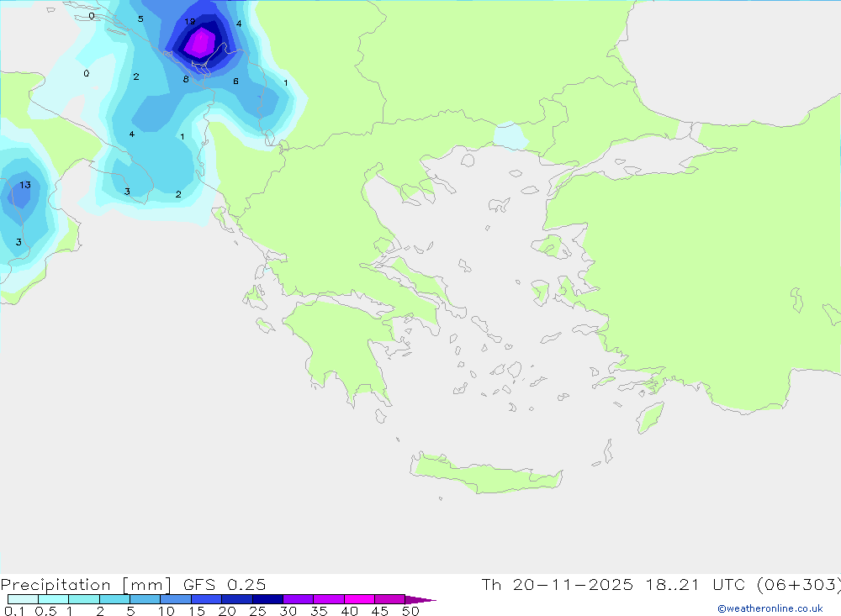
Task: Click the 'Precipitation [mm]' title text
Action: [86, 585]
